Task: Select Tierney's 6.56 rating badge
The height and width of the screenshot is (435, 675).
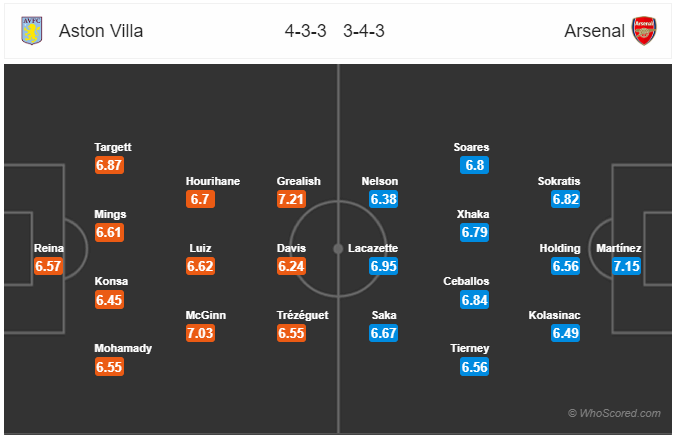Action: click(x=474, y=367)
